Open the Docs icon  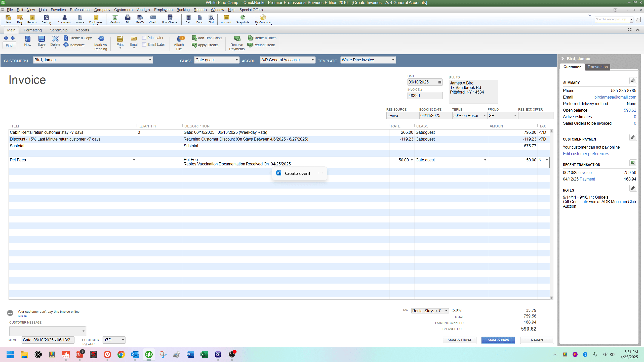pos(199,19)
